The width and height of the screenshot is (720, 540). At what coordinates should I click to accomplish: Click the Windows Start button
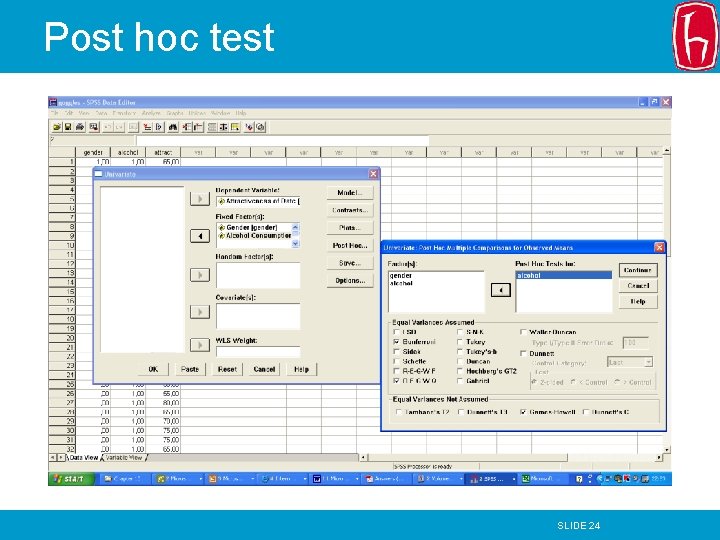[x=71, y=479]
